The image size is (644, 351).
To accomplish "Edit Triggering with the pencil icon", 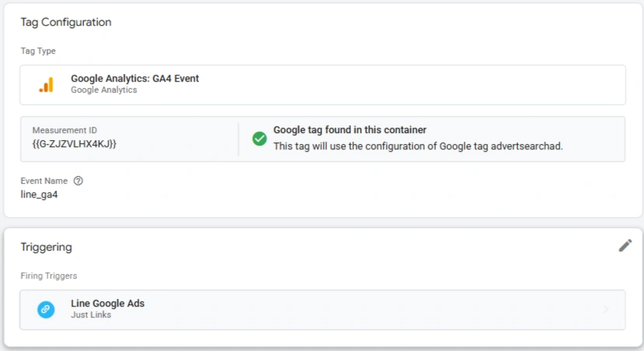I will click(x=625, y=245).
